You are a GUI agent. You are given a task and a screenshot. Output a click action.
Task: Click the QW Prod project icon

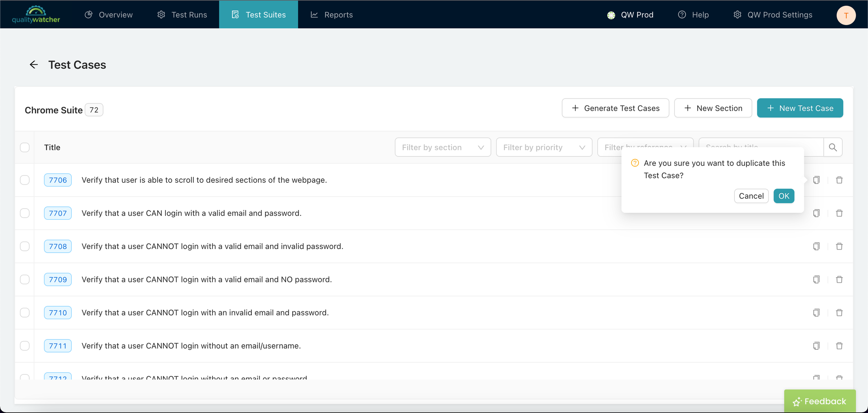[611, 15]
